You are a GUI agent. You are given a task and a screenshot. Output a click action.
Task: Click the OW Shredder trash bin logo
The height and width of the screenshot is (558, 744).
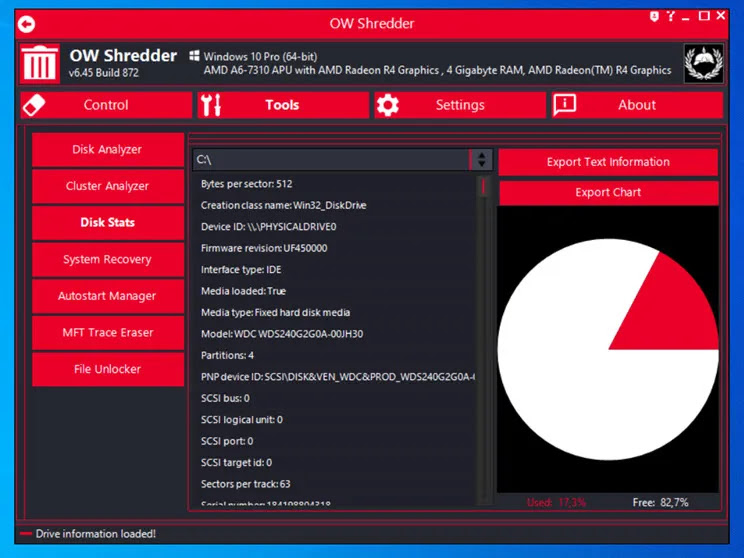[40, 64]
